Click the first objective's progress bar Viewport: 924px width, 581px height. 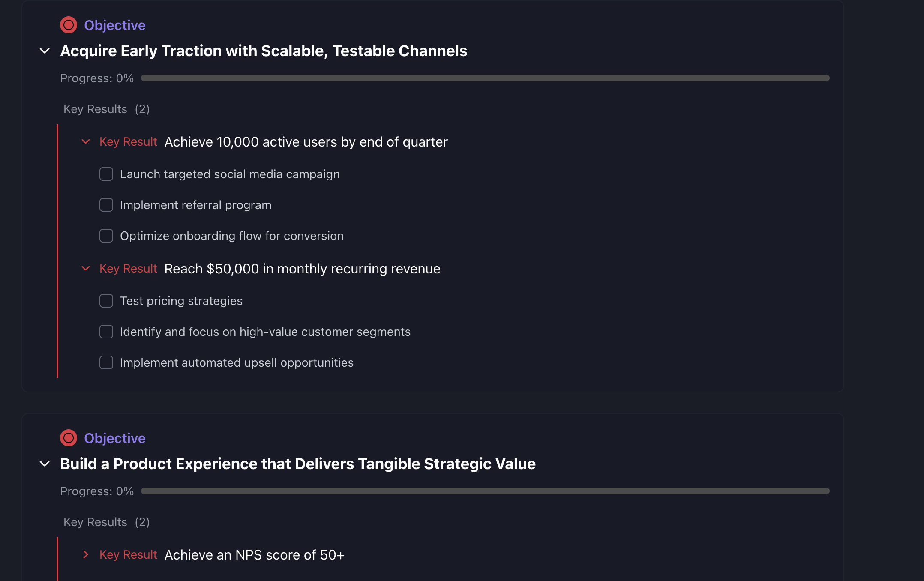(485, 78)
